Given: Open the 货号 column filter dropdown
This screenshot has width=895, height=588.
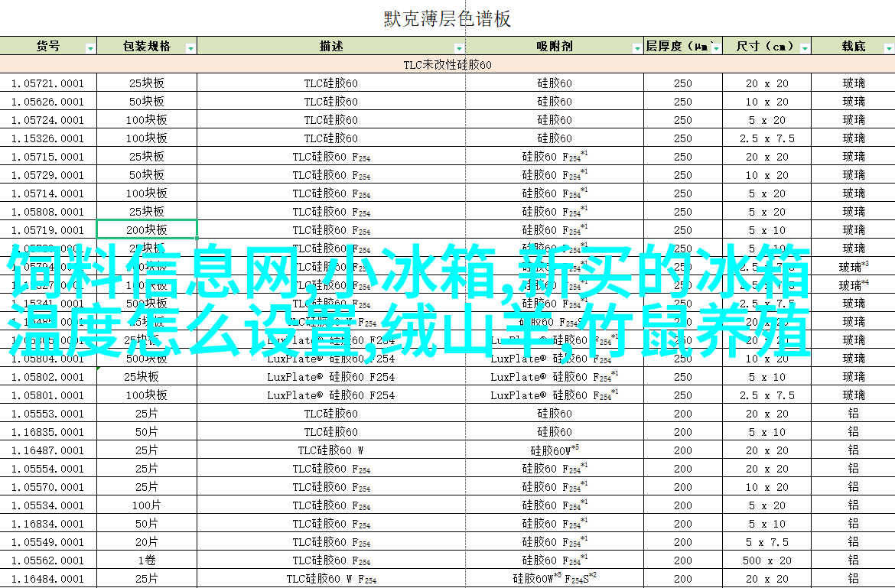Looking at the screenshot, I should tap(90, 48).
